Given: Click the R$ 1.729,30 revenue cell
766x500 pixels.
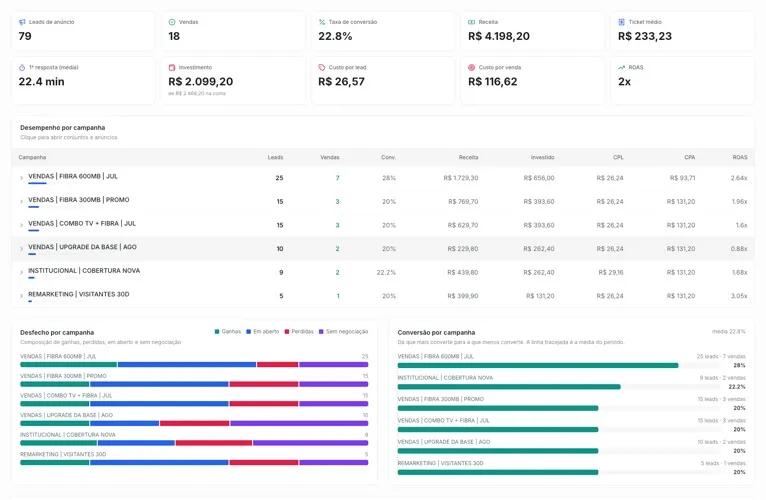Looking at the screenshot, I should tap(461, 178).
